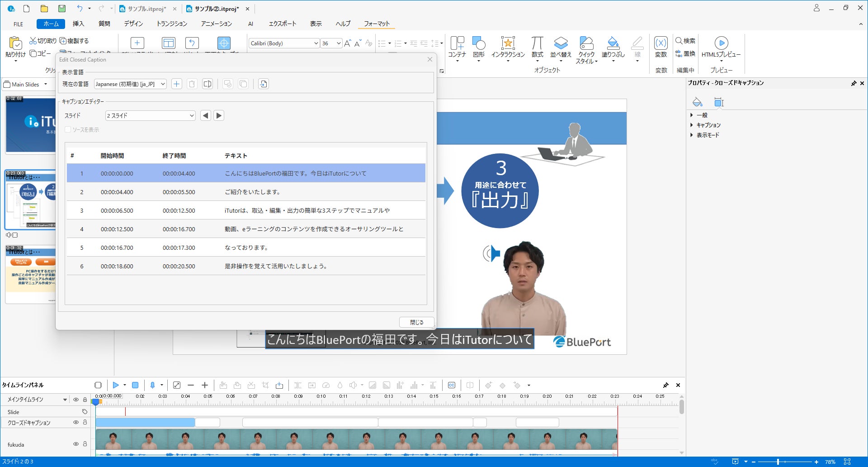Screen dimensions: 868x467
Task: Expand the 一般 section
Action: pyautogui.click(x=692, y=115)
